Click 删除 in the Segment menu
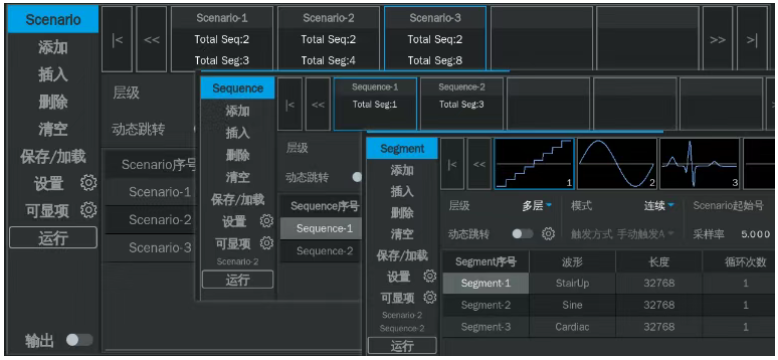 (402, 213)
